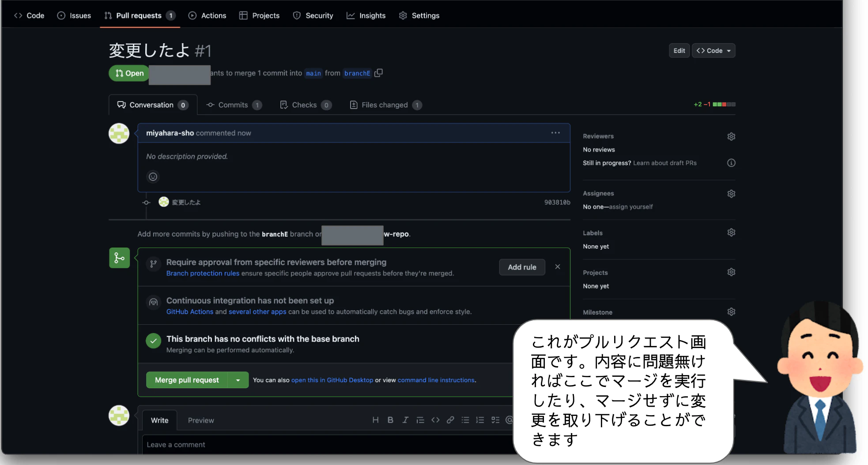868x465 pixels.
Task: Mention a user with the @ icon
Action: (x=510, y=420)
